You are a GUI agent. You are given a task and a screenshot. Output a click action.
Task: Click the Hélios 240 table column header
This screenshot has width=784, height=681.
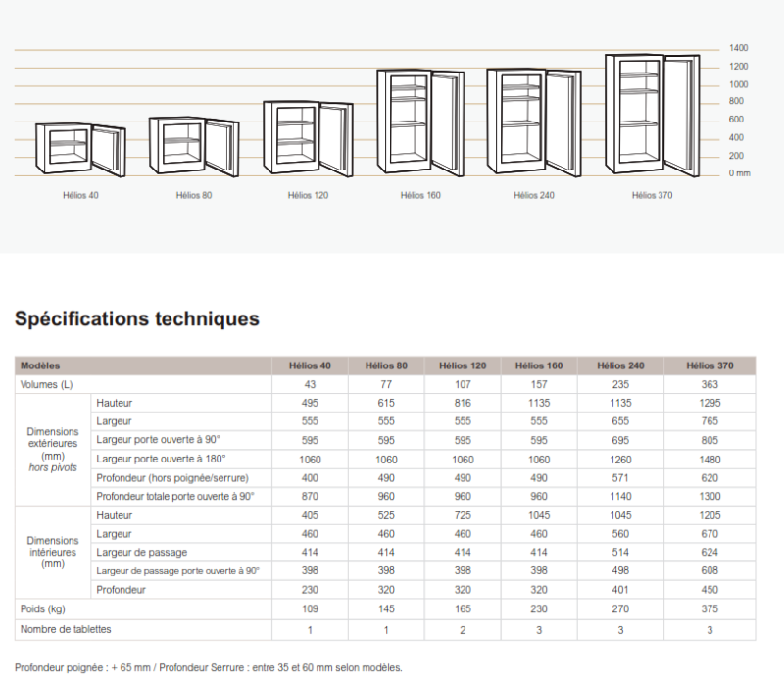coord(620,366)
